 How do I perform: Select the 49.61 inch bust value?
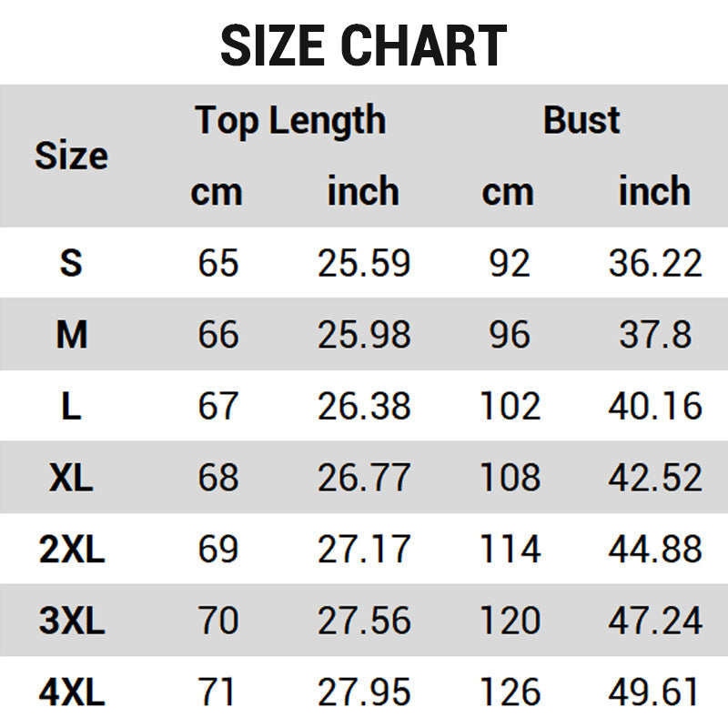pyautogui.click(x=655, y=693)
